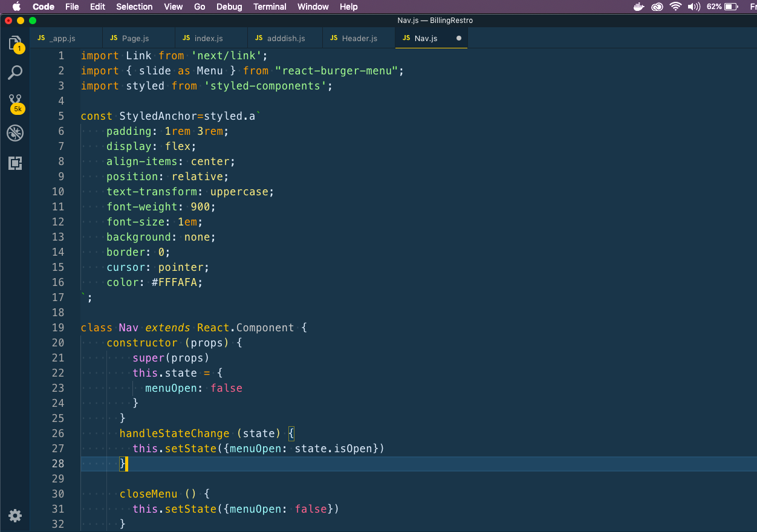
Task: Open the Debug view in activity bar
Action: tap(15, 133)
